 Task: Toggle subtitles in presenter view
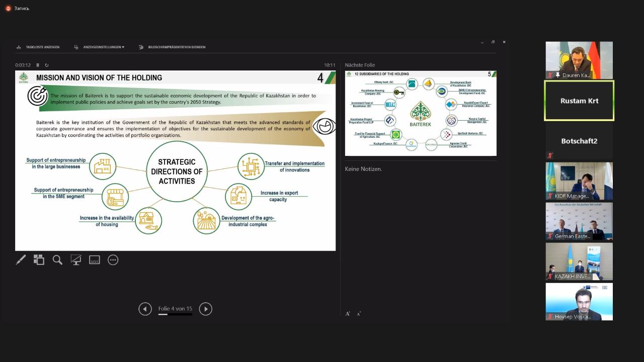(95, 260)
